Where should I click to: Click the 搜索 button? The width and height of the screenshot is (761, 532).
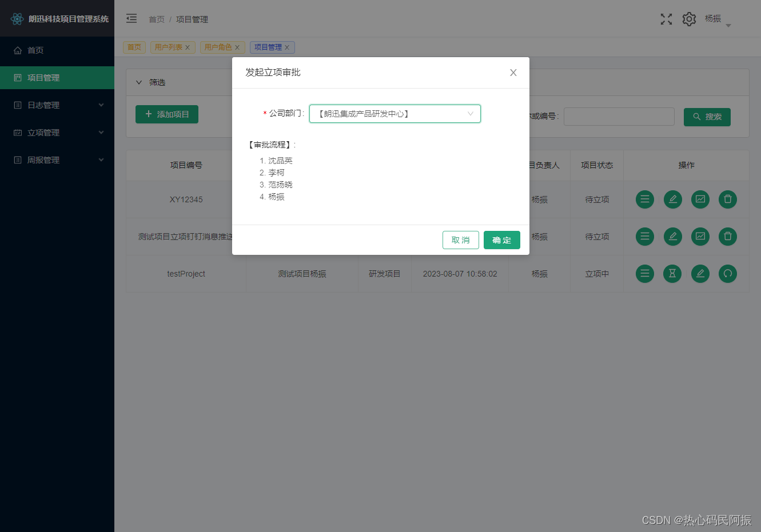[707, 117]
